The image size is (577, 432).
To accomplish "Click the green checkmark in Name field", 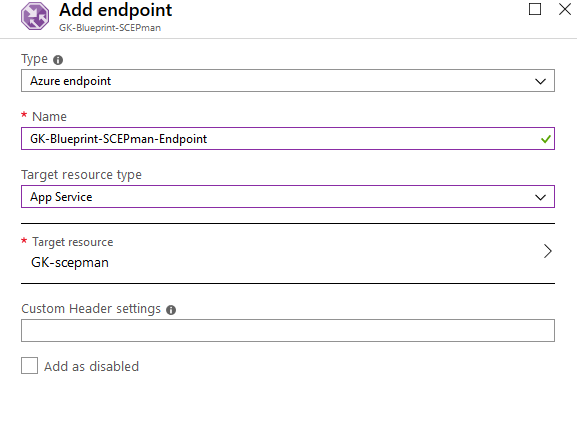I will (546, 139).
